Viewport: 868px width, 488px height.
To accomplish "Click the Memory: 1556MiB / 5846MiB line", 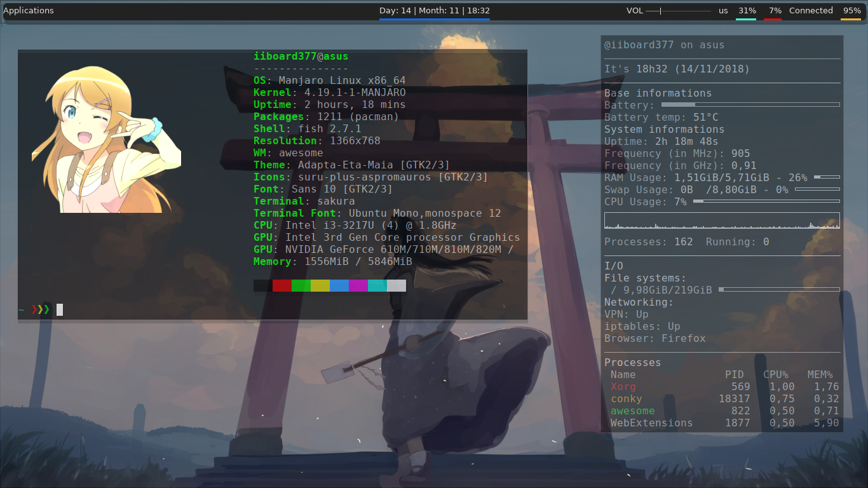I will pyautogui.click(x=333, y=262).
